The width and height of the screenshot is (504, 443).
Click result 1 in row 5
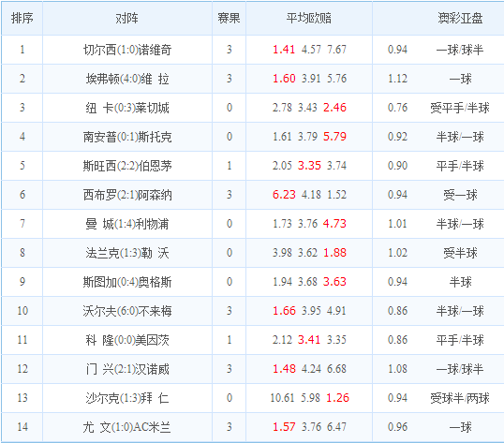click(x=230, y=166)
